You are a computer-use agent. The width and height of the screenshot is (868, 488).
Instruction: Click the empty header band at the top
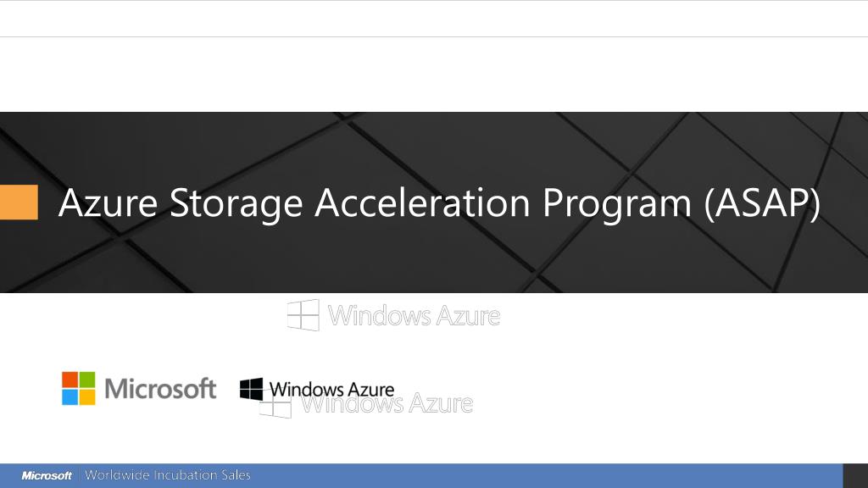tap(434, 19)
